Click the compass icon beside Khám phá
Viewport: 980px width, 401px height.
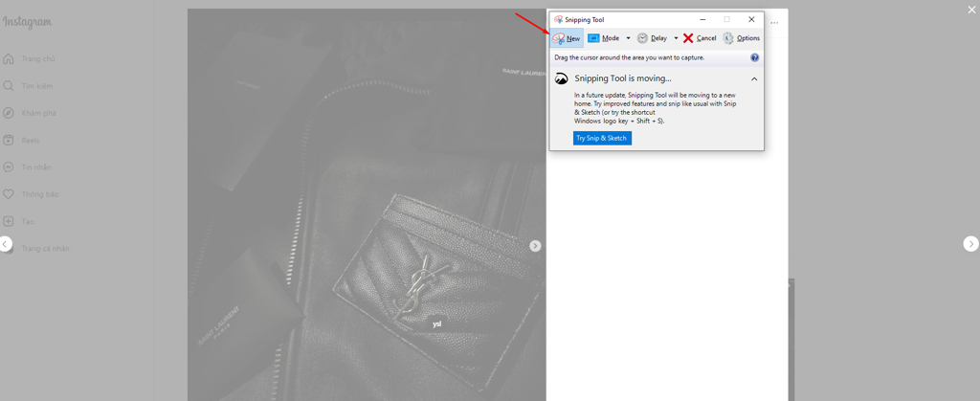(8, 113)
